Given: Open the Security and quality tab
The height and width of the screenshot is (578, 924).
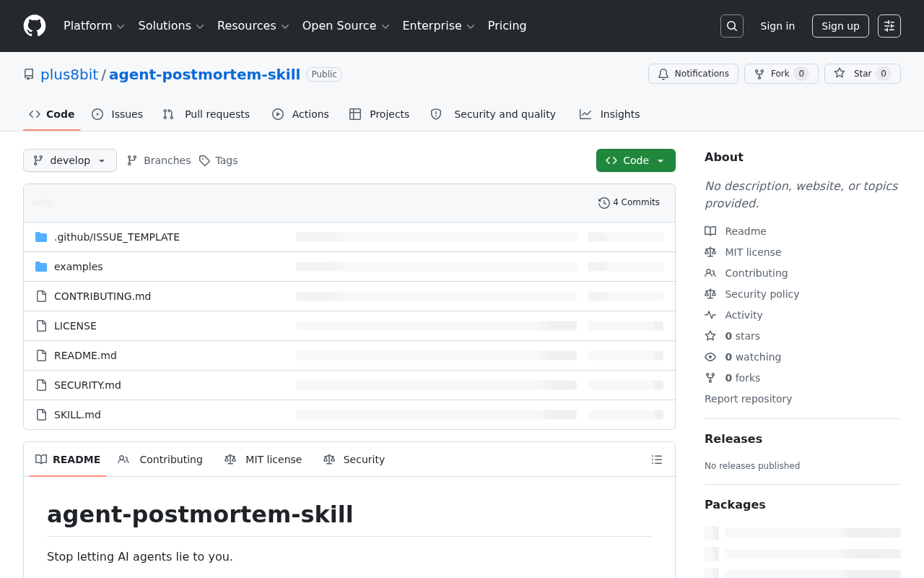Looking at the screenshot, I should pyautogui.click(x=493, y=114).
